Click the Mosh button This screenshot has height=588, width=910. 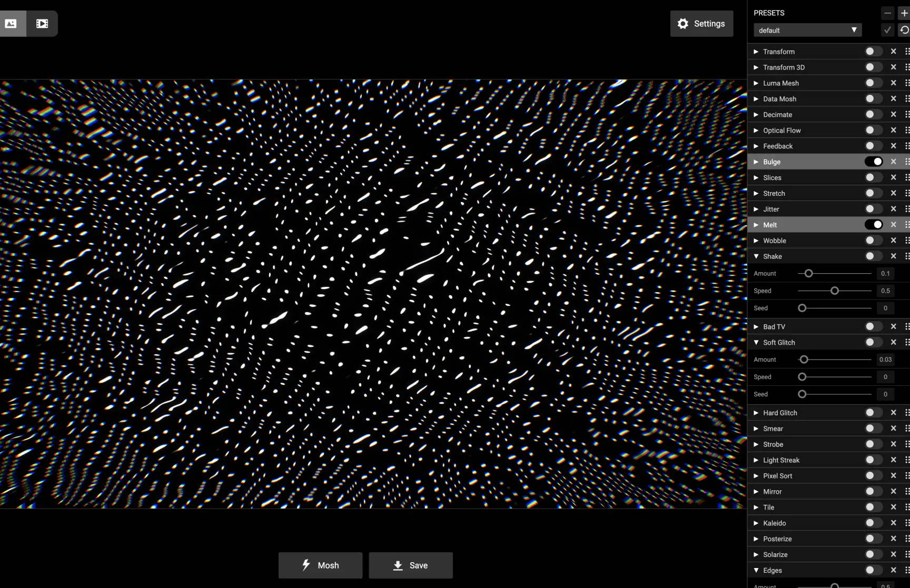[x=320, y=565]
